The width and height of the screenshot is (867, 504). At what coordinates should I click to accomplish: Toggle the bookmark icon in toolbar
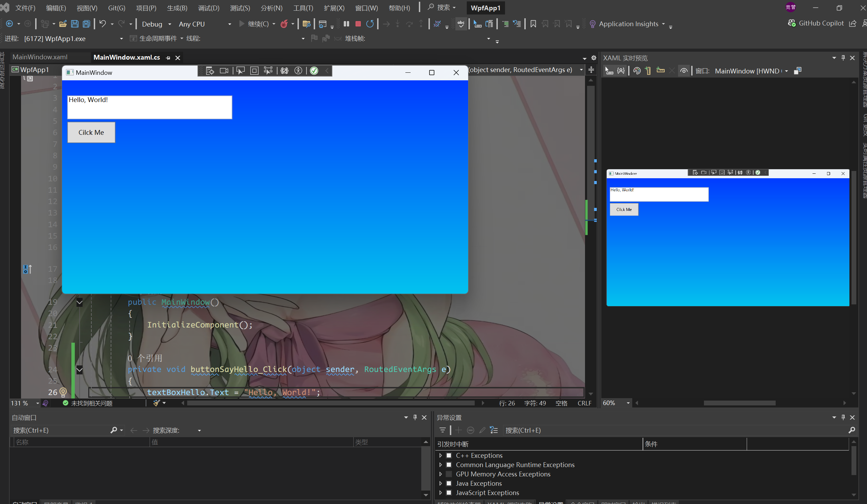tap(533, 24)
